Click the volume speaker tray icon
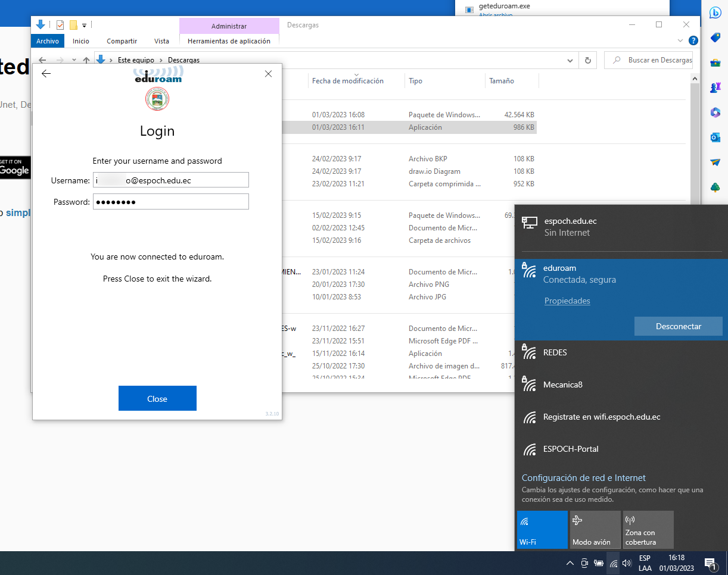The image size is (728, 575). tap(627, 563)
